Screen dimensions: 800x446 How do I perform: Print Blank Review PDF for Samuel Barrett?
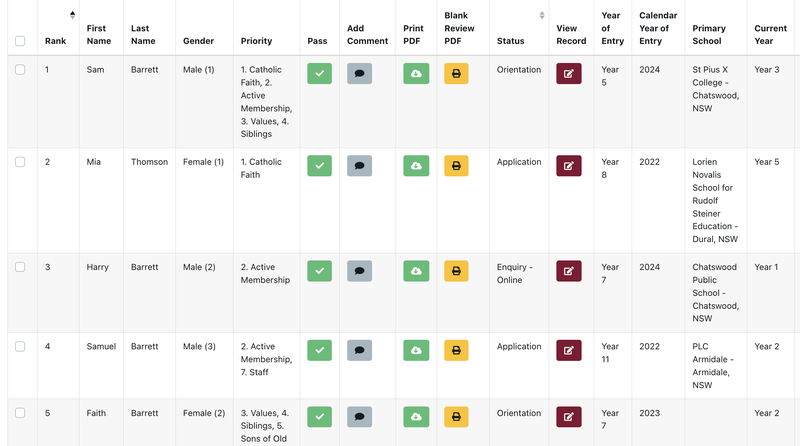click(x=456, y=350)
